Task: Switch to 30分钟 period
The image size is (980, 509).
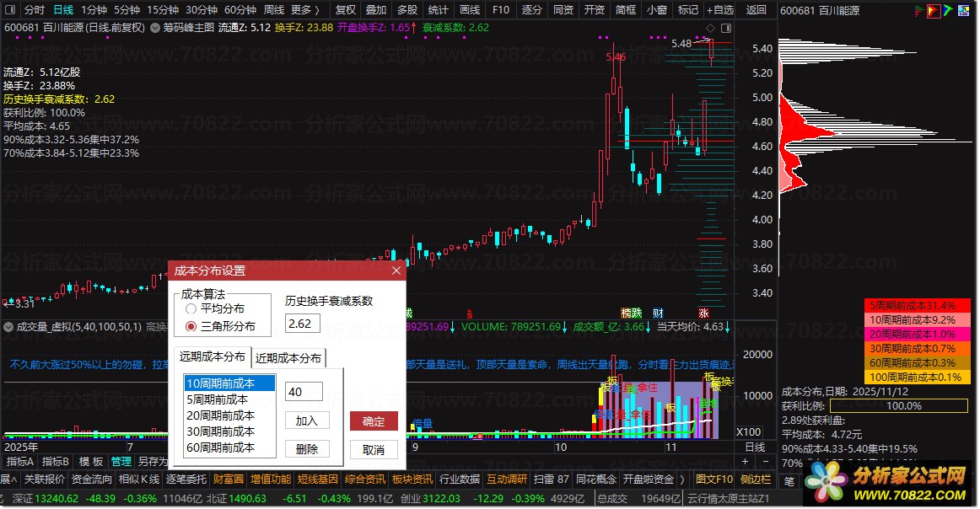Action: pos(202,10)
